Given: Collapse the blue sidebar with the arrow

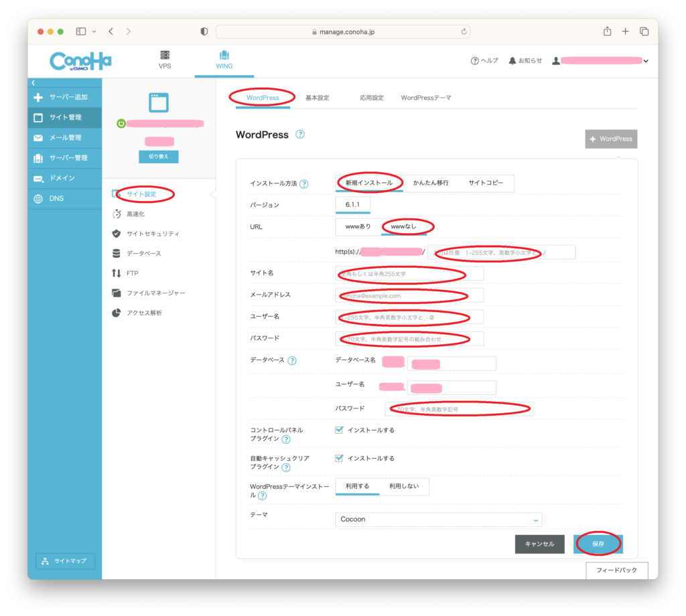Looking at the screenshot, I should click(x=33, y=82).
